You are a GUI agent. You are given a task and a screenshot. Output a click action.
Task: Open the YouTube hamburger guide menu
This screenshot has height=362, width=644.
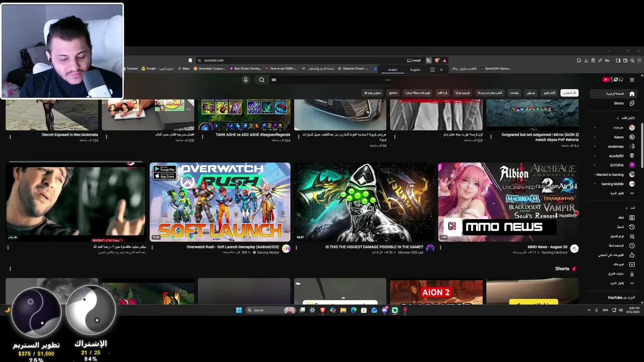(x=632, y=79)
